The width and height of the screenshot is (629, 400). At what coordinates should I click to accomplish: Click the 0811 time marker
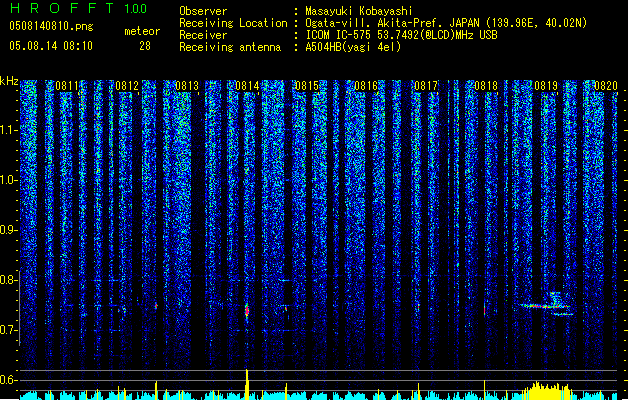67,86
